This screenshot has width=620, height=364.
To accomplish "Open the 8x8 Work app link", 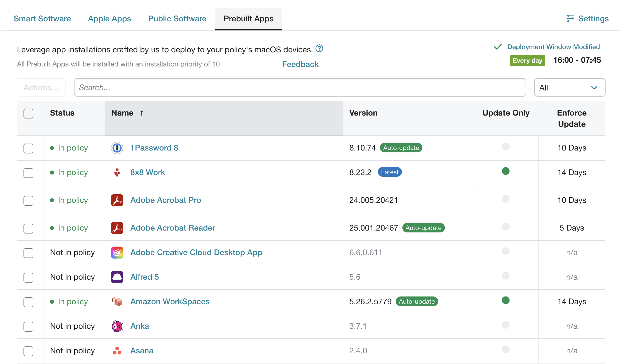I will (148, 172).
